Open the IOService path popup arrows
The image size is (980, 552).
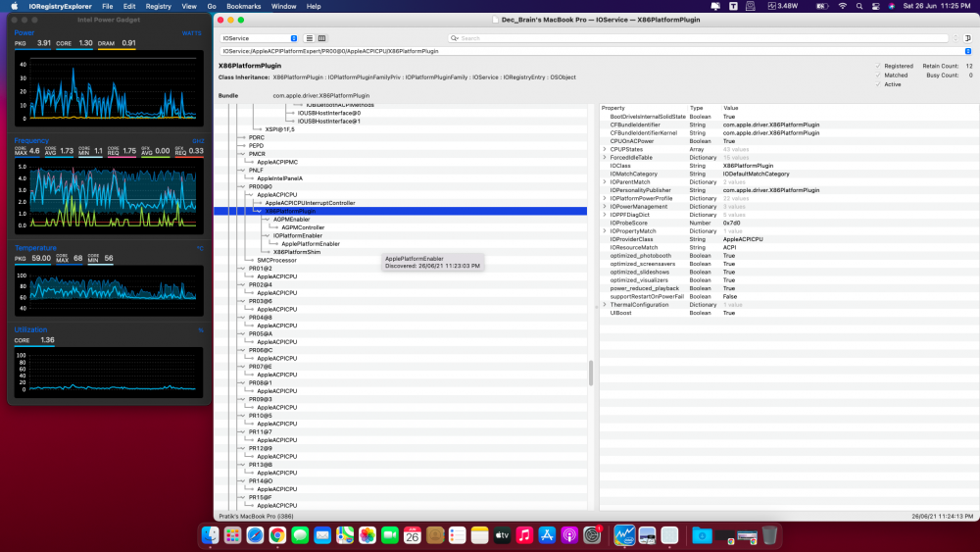(967, 51)
